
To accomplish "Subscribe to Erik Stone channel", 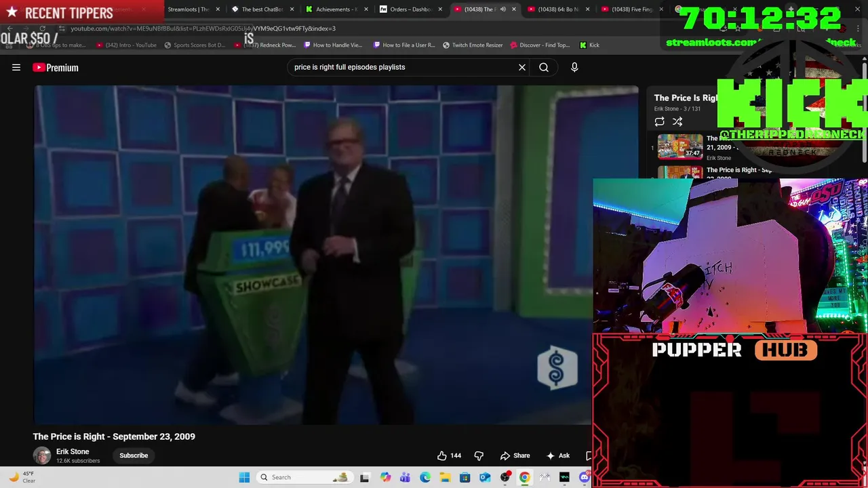I will pos(134,455).
